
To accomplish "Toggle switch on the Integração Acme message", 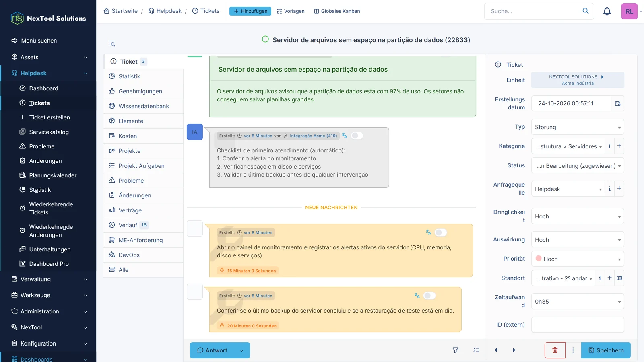I will point(357,136).
